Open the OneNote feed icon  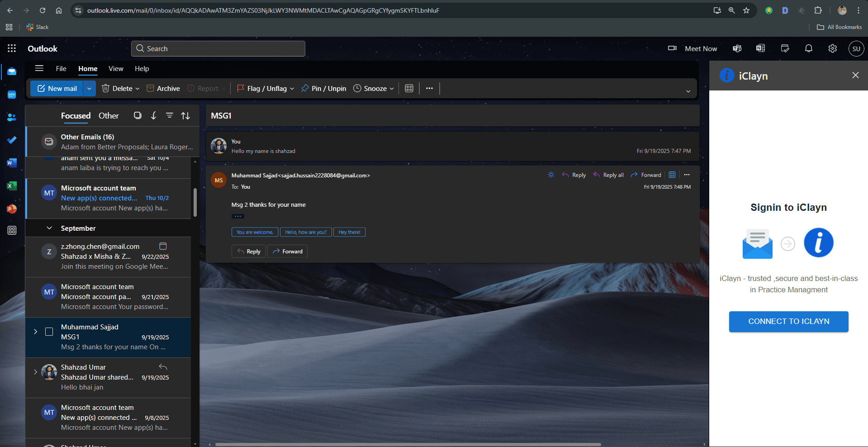[x=761, y=48]
